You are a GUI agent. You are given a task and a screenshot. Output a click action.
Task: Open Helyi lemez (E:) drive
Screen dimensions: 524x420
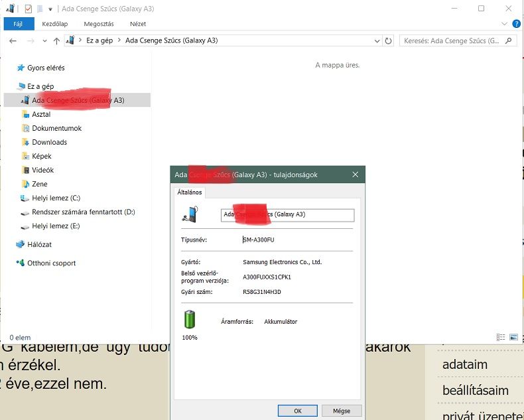56,226
